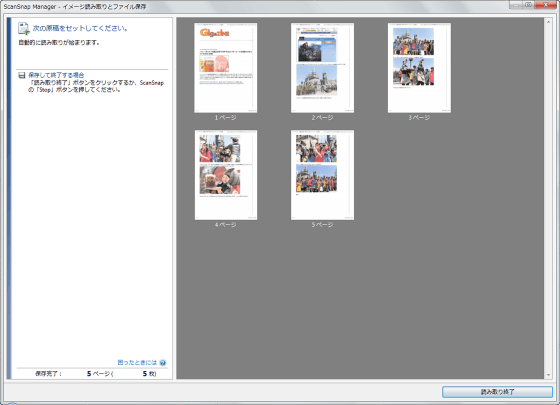Screen dimensions: 560x405
Task: Select the 5ページ scanned page thumbnail
Action: click(x=322, y=175)
